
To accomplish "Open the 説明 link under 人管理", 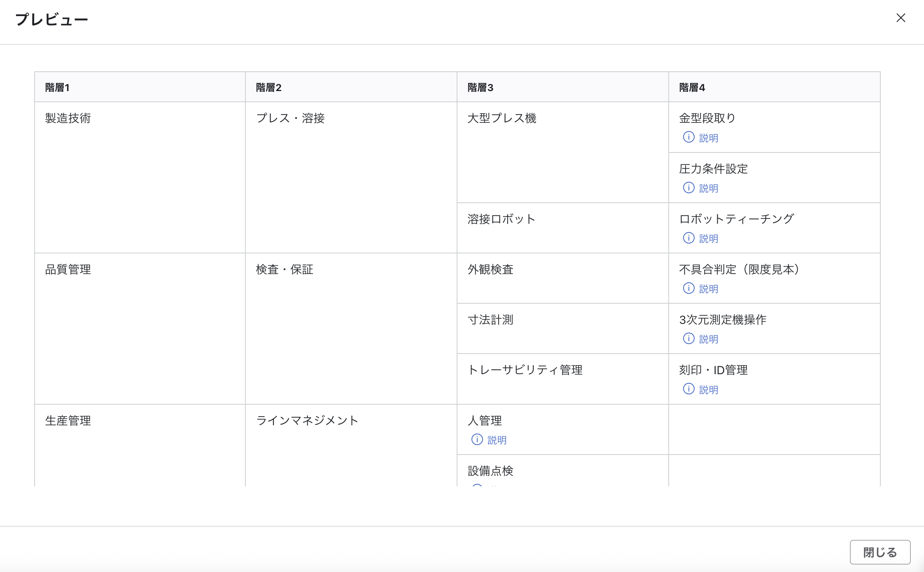I will [x=497, y=440].
